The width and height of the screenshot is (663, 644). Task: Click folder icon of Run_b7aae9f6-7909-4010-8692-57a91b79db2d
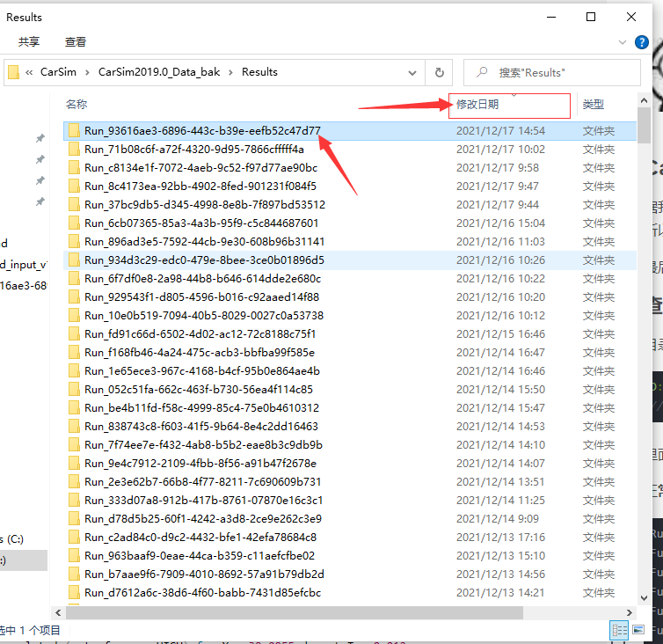[x=74, y=574]
